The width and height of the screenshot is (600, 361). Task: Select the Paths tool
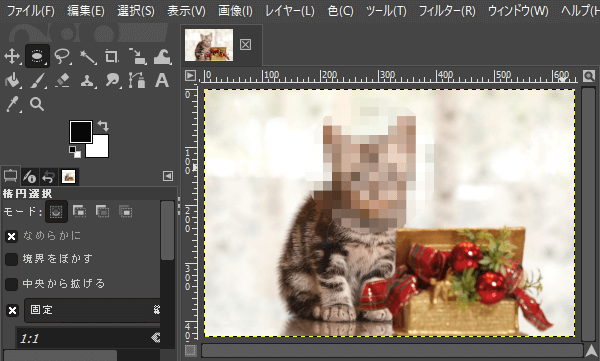coord(137,81)
